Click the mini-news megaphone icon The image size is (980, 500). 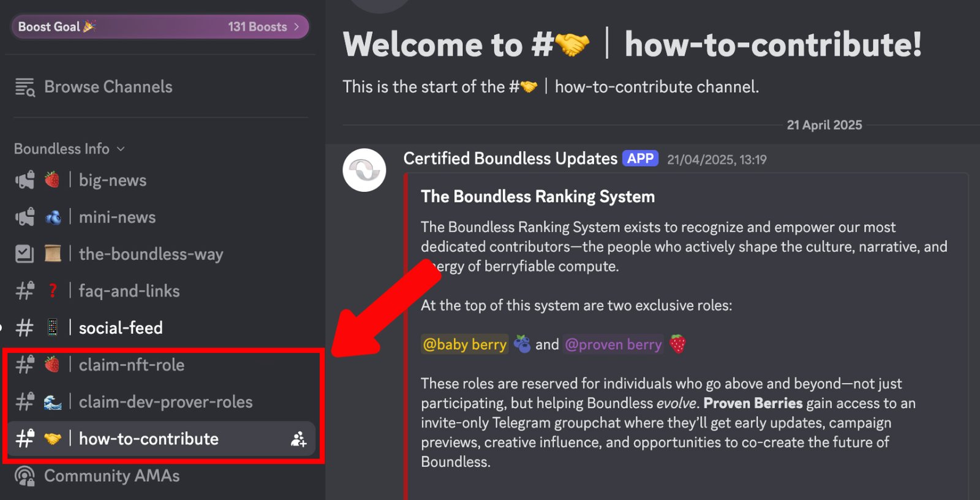click(25, 217)
